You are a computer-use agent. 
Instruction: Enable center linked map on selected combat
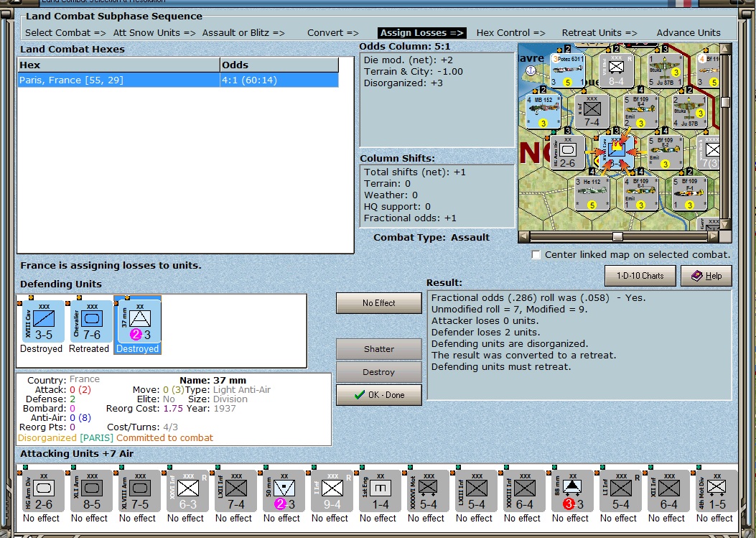click(536, 255)
